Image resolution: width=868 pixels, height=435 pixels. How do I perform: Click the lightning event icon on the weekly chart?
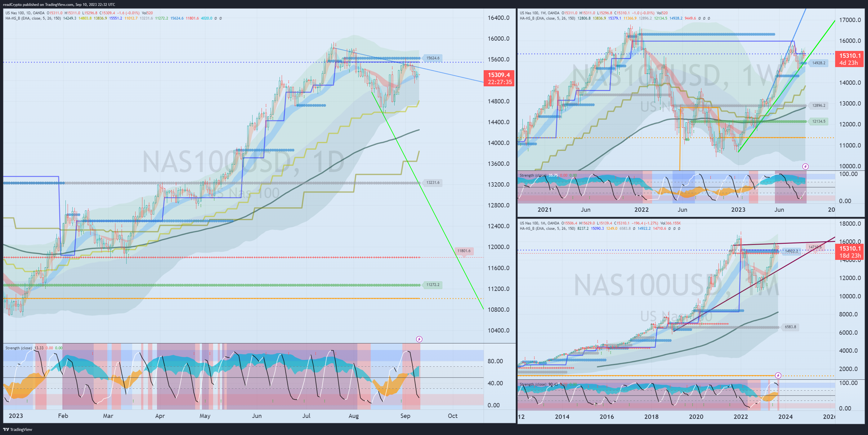[x=805, y=167]
